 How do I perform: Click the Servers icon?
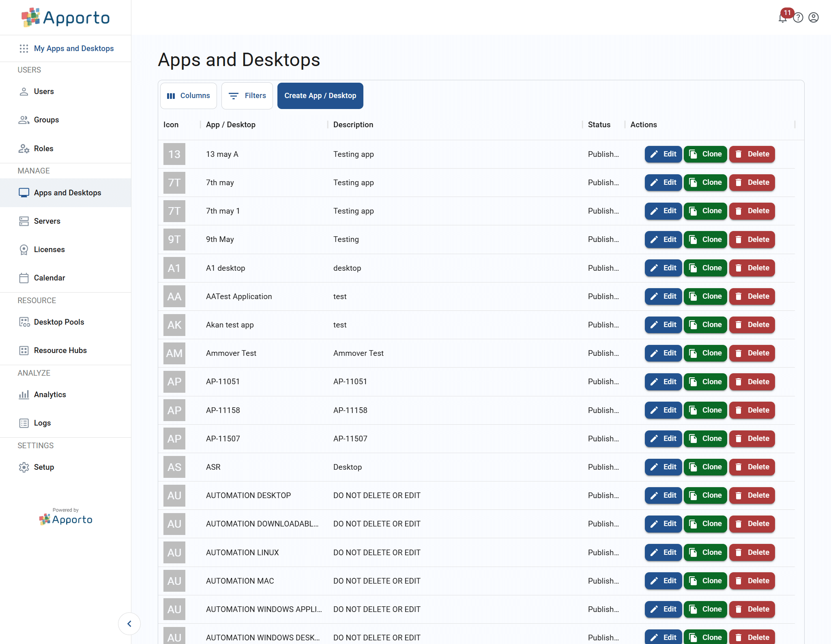[24, 221]
